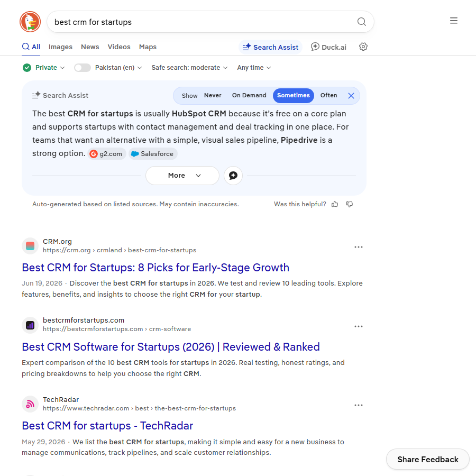Image resolution: width=476 pixels, height=476 pixels.
Task: Click the thumbs down icon
Action: pyautogui.click(x=350, y=204)
